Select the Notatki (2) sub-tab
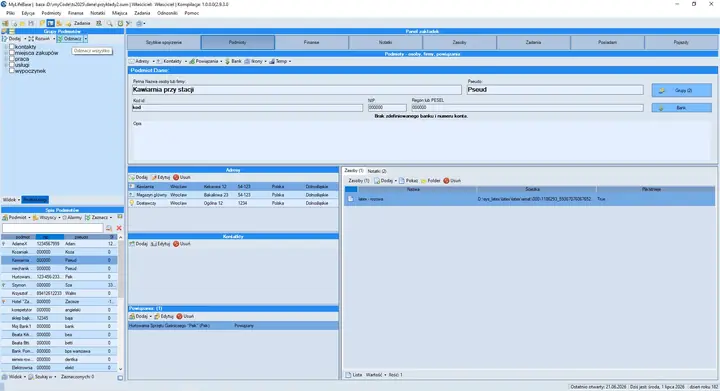 [377, 171]
